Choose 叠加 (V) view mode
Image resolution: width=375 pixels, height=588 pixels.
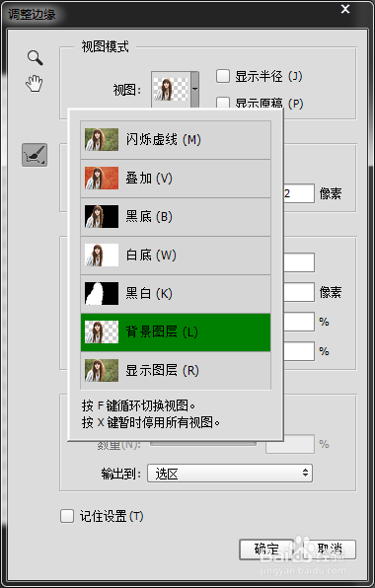click(x=176, y=179)
